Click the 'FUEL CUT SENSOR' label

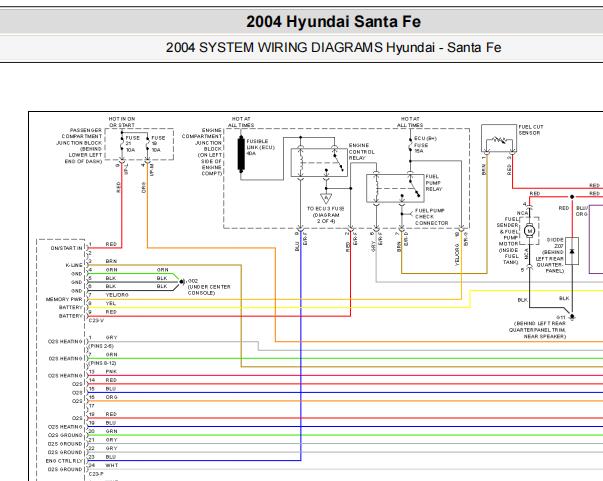click(530, 130)
